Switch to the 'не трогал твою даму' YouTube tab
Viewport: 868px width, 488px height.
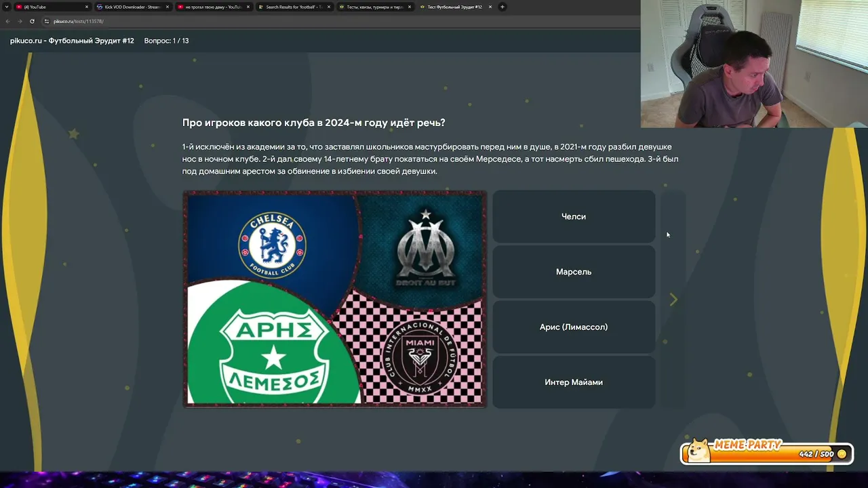pos(214,7)
